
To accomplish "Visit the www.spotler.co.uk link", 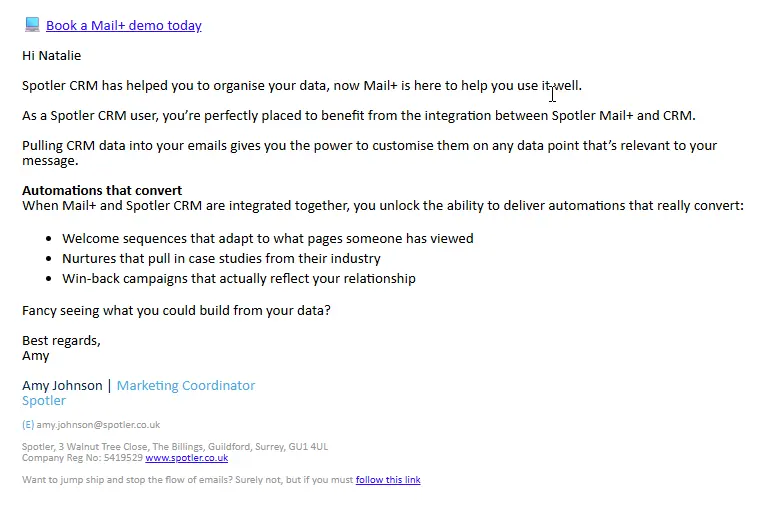I will [186, 458].
